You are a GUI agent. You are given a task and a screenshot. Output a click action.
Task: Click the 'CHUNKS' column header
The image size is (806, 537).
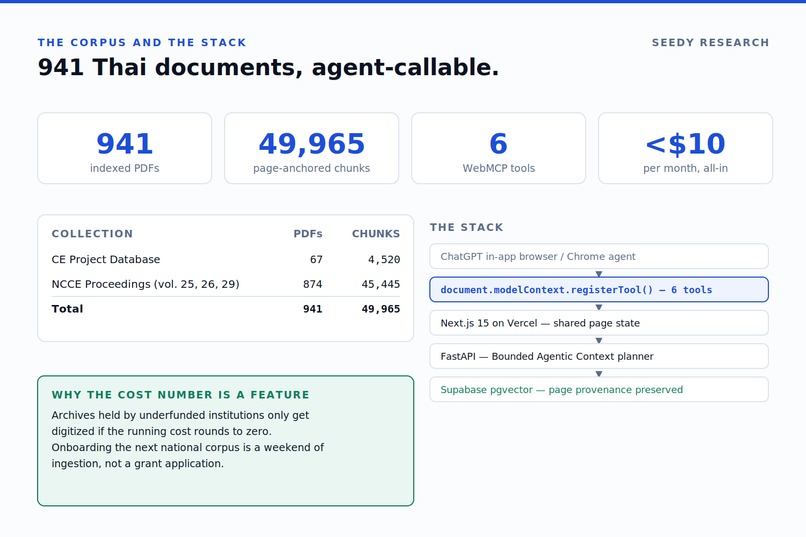click(x=376, y=234)
